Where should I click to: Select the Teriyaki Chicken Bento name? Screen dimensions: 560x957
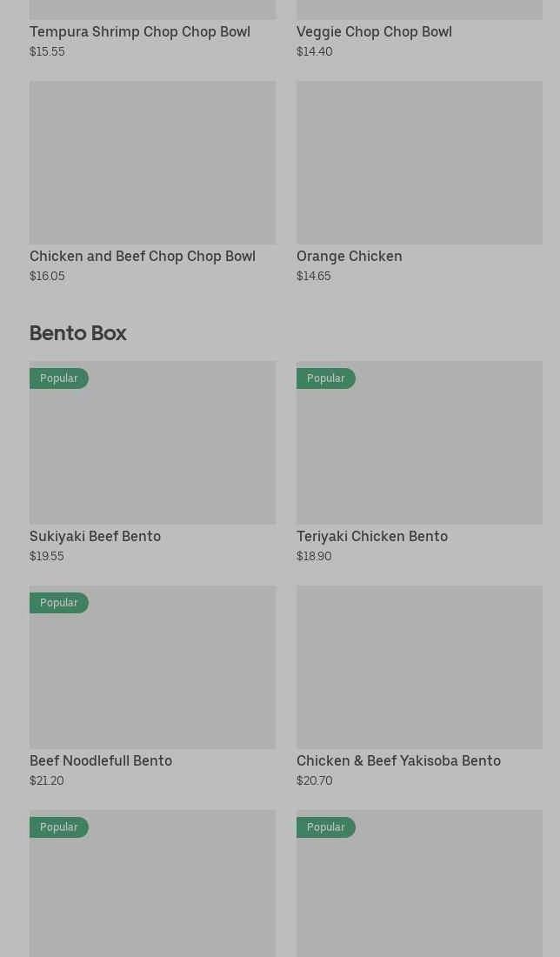[372, 537]
